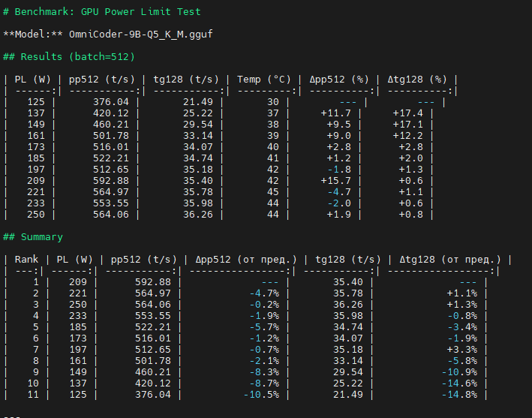Click -8.7% in the Summary table
The height and width of the screenshot is (418, 532).
click(x=264, y=383)
